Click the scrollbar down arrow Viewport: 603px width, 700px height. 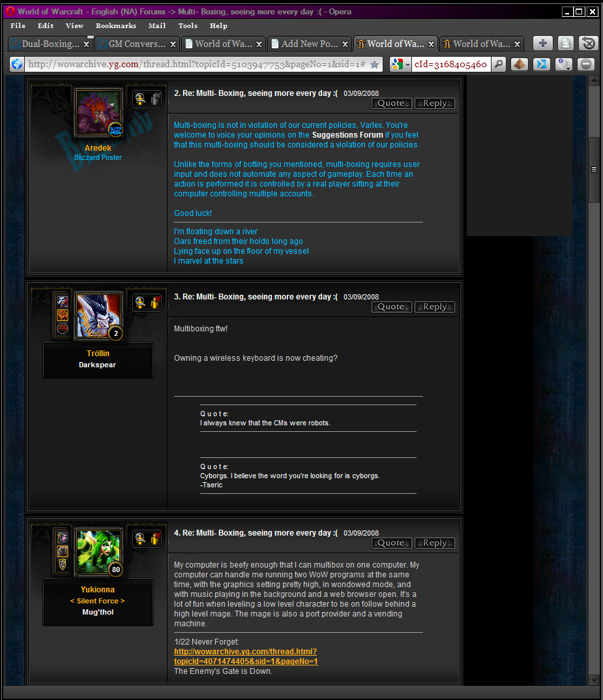click(x=594, y=680)
